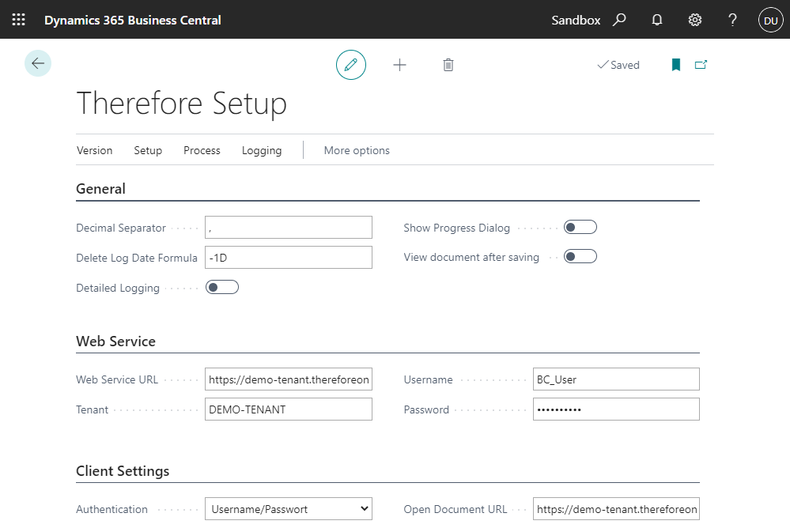Viewport: 790px width, 532px height.
Task: Open the Process menu
Action: (x=202, y=150)
